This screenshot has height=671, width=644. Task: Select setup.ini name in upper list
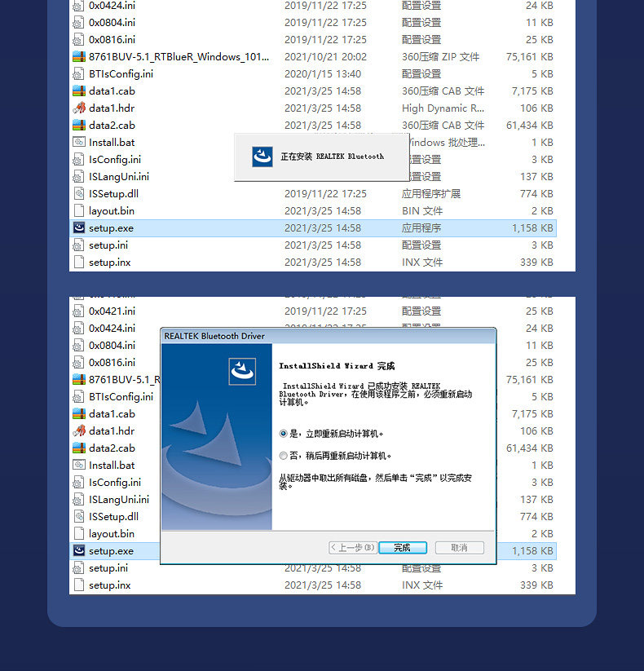pyautogui.click(x=108, y=245)
